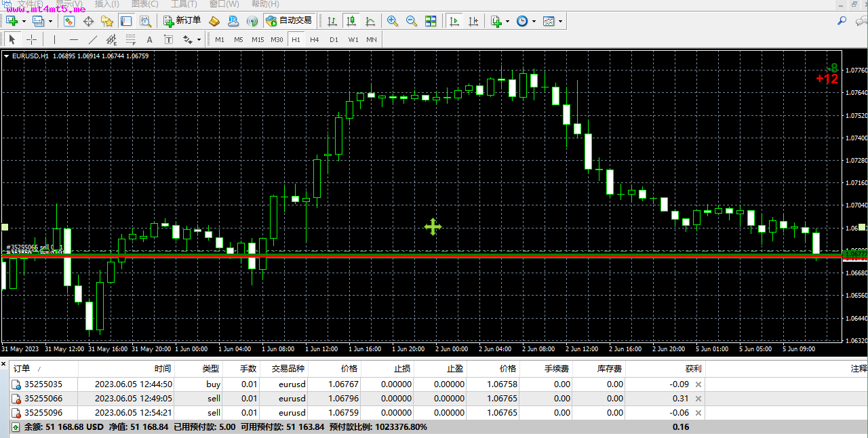Close order 35255035 with its X
This screenshot has height=438, width=868.
[698, 384]
